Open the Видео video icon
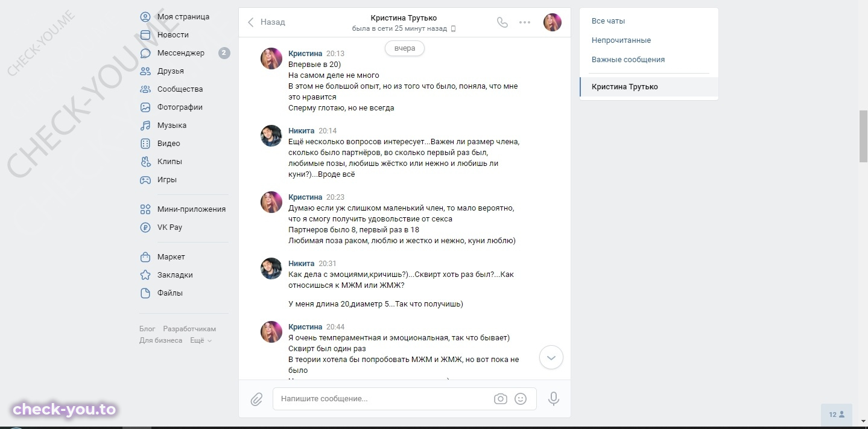This screenshot has width=868, height=429. pos(145,144)
